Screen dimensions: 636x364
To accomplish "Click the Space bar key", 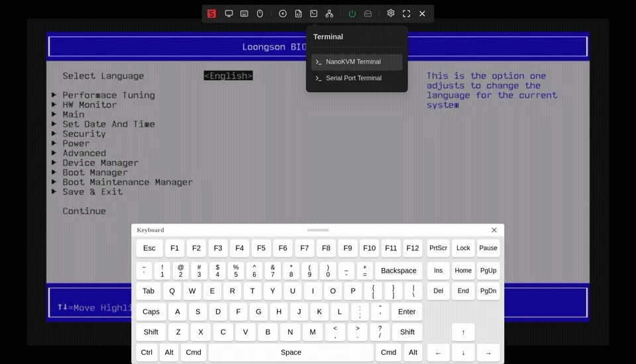I will (291, 352).
